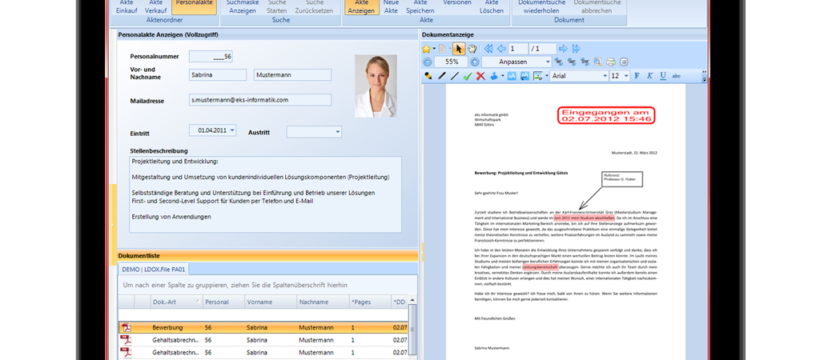Zoom in with the plus circle button
The image size is (820, 360).
(x=475, y=62)
